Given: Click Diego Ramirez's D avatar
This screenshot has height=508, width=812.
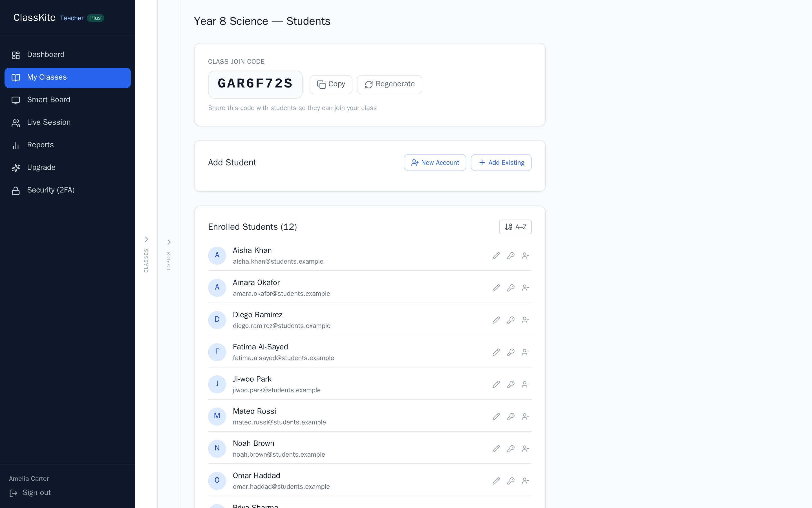Looking at the screenshot, I should 217,320.
